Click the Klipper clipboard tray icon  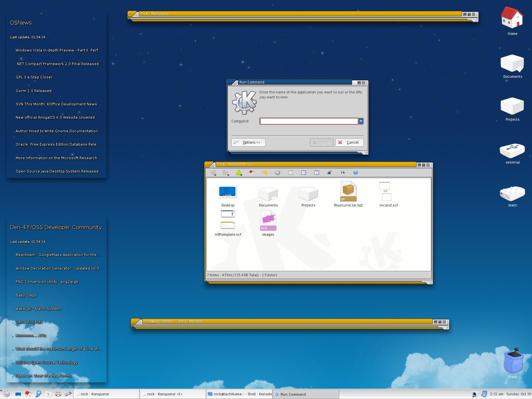tap(484, 394)
